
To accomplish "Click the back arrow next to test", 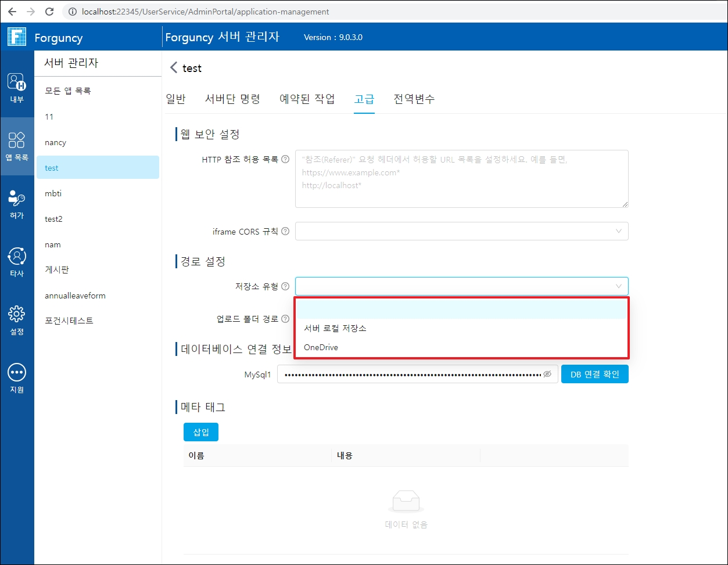I will (x=173, y=68).
